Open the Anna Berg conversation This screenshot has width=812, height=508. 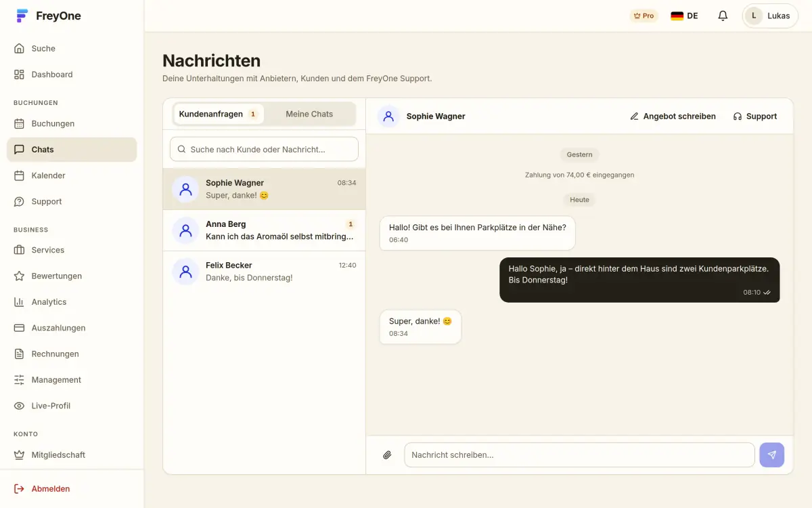coord(264,230)
